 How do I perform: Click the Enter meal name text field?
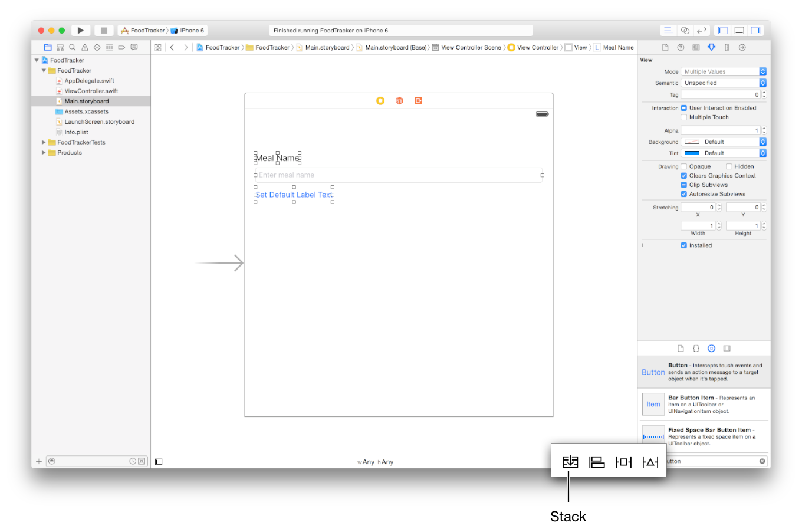[399, 175]
